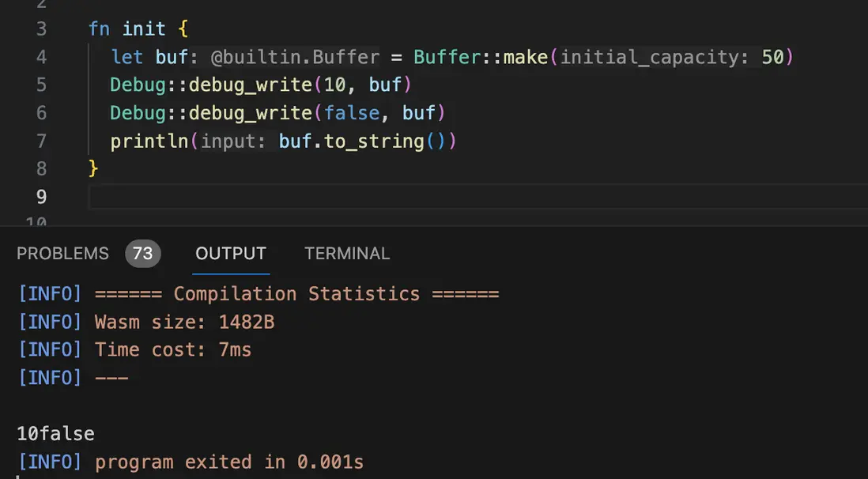The image size is (868, 479).
Task: Switch to the PROBLEMS tab
Action: (x=62, y=254)
